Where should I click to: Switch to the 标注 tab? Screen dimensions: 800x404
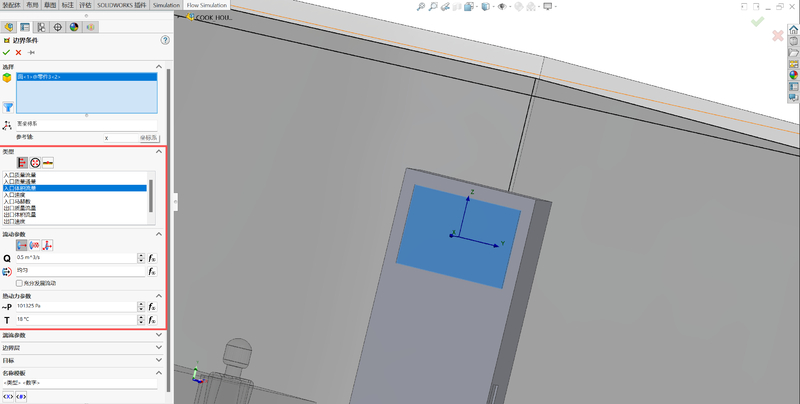pyautogui.click(x=67, y=5)
